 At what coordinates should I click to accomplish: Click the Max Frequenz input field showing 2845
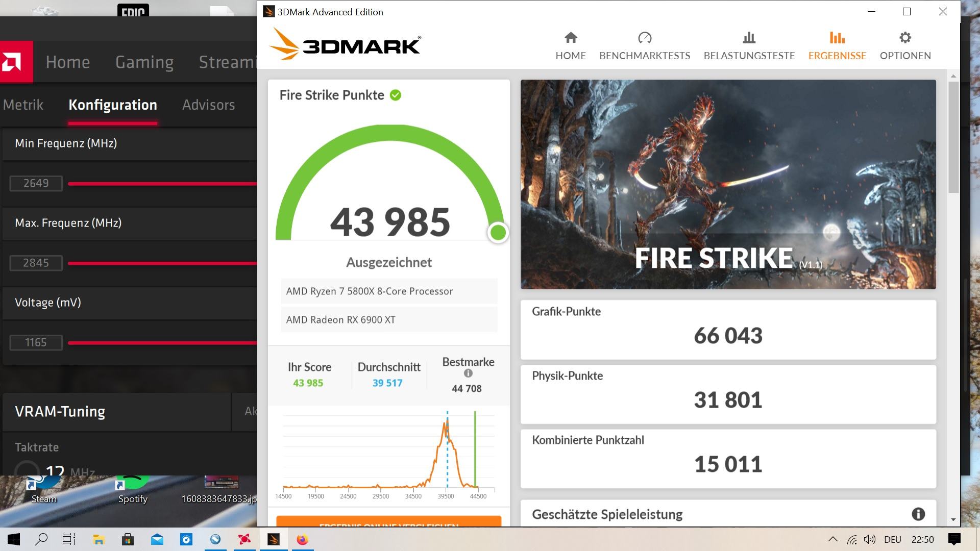(36, 263)
